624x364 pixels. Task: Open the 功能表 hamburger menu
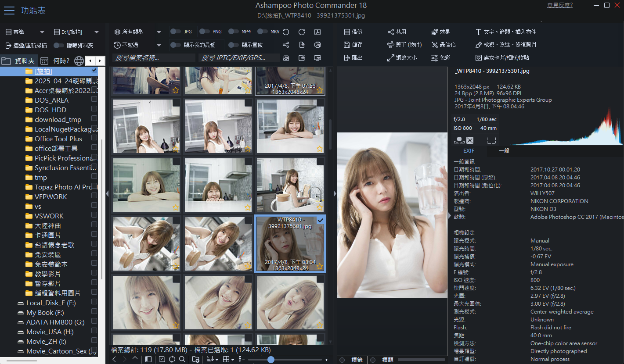[x=9, y=11]
